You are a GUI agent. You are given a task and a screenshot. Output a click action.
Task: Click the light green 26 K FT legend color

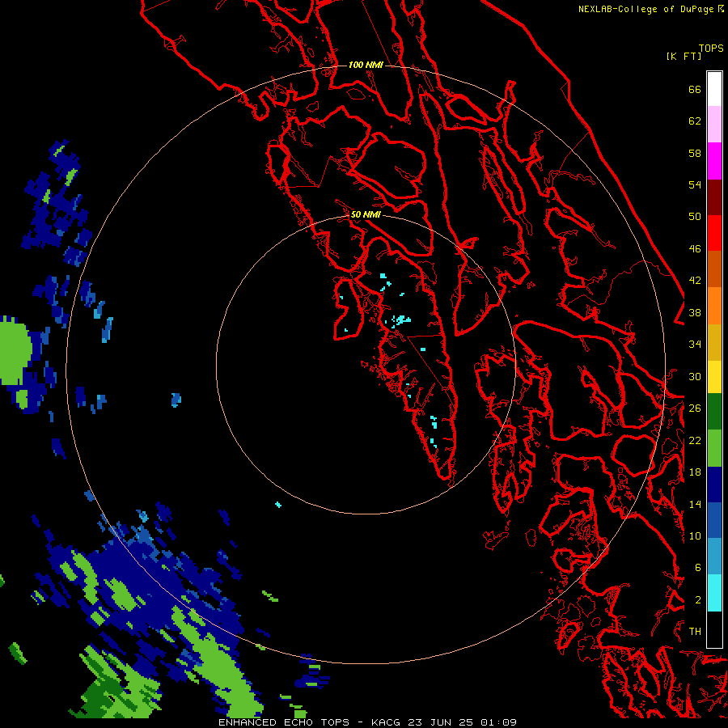coord(714,447)
